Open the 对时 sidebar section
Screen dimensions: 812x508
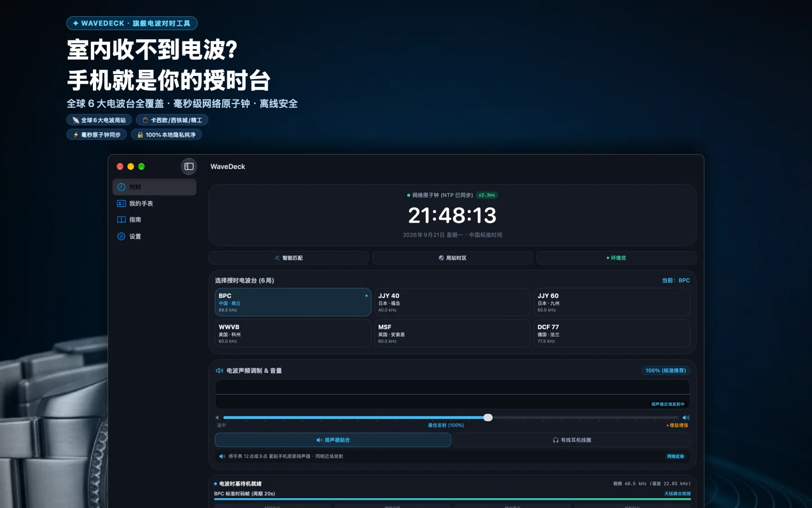[154, 187]
